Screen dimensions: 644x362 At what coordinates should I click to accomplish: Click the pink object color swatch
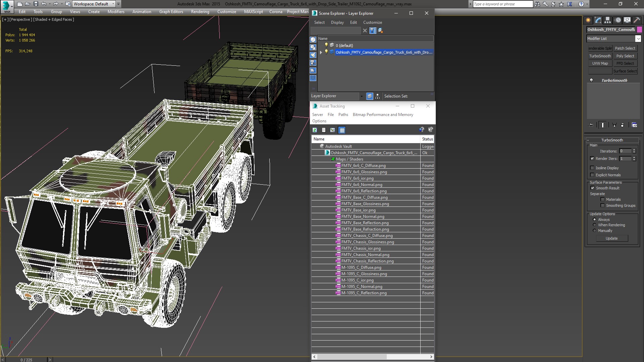pos(639,29)
